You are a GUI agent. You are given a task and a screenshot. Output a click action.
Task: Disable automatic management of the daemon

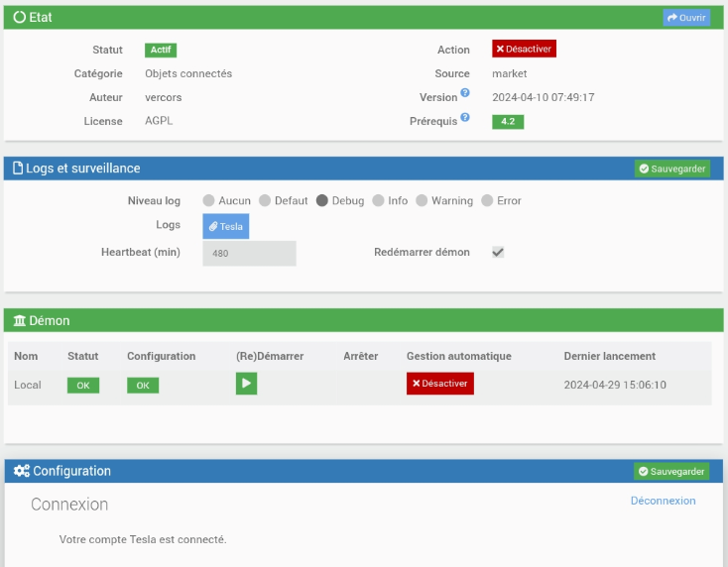(440, 384)
